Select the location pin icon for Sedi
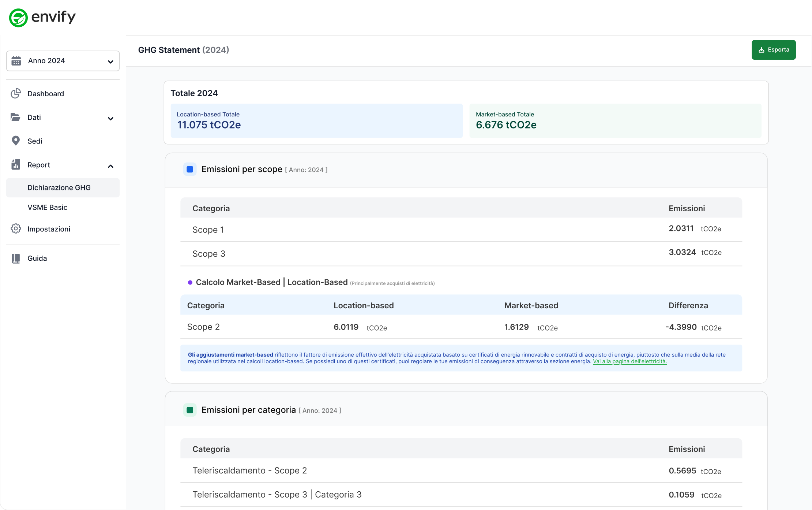Image resolution: width=812 pixels, height=510 pixels. 16,141
